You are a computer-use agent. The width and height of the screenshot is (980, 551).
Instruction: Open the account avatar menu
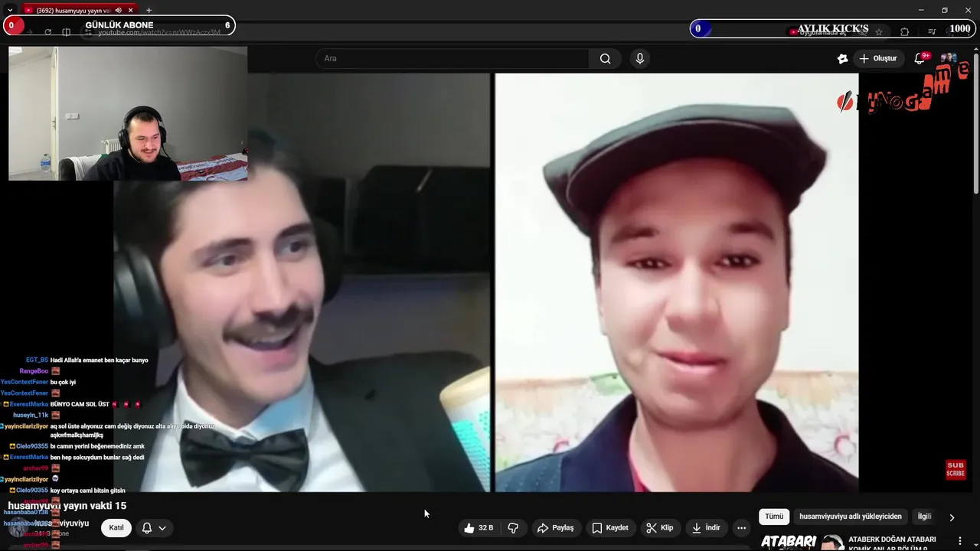(949, 58)
